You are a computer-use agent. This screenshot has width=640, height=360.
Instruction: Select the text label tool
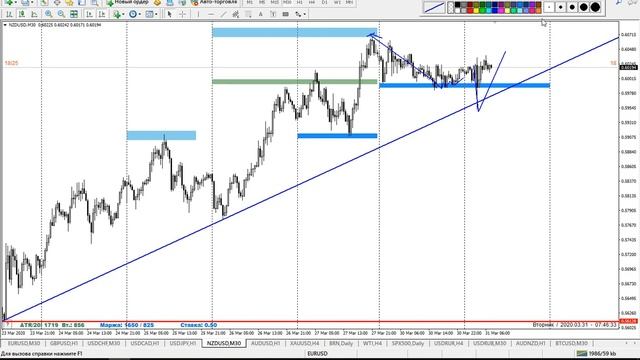[x=273, y=14]
